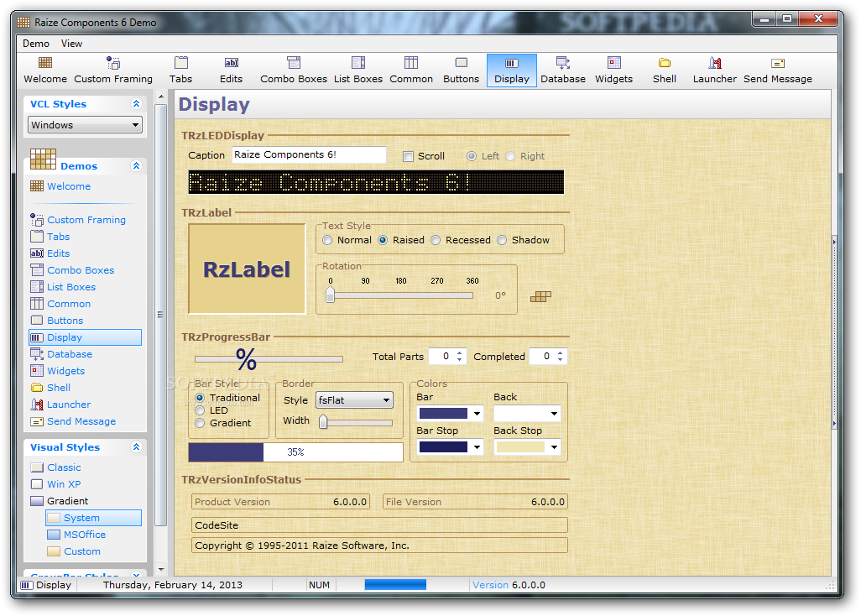Click Custom Framing icon in sidebar
Screen dimensions: 861x616
pos(37,220)
